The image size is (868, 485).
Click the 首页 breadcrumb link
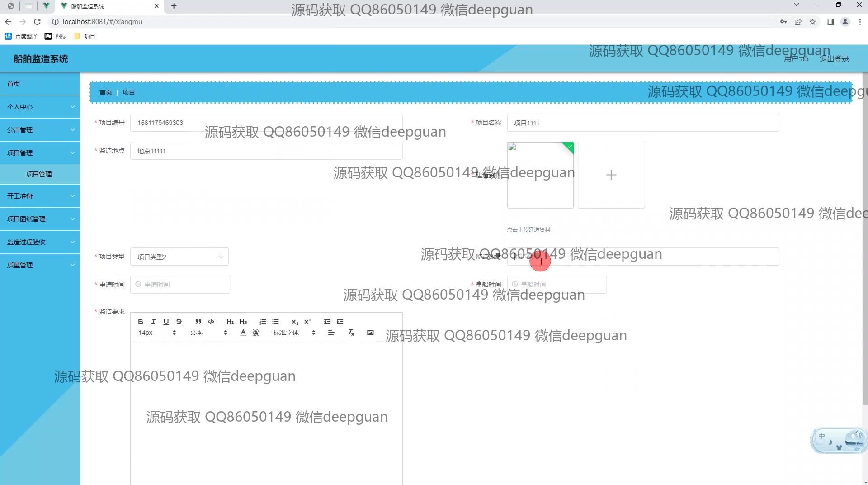[x=105, y=92]
